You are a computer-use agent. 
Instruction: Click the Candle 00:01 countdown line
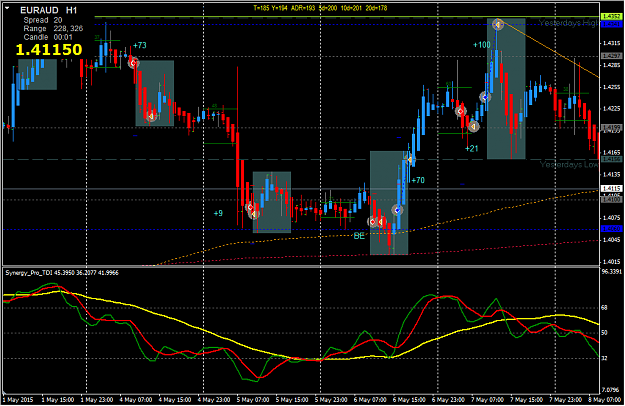[48, 37]
